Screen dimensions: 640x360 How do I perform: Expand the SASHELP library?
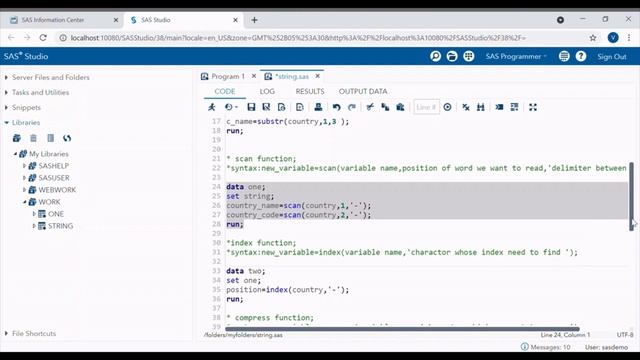click(24, 166)
